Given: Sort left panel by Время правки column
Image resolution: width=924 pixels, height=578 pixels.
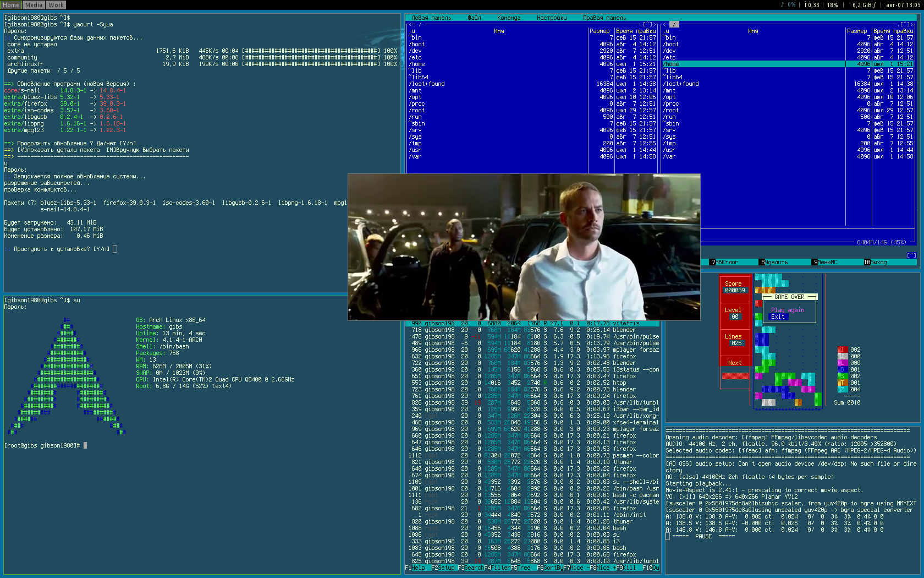Looking at the screenshot, I should [x=636, y=31].
